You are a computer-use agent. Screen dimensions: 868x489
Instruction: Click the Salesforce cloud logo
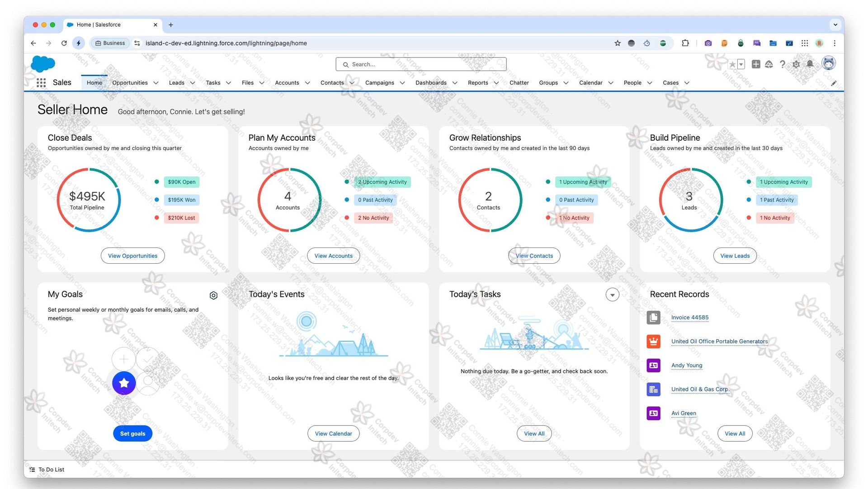tap(43, 64)
